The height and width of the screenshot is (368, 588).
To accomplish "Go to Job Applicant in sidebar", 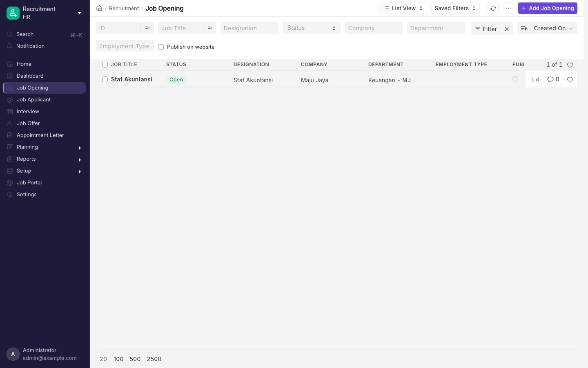I will tap(45, 100).
